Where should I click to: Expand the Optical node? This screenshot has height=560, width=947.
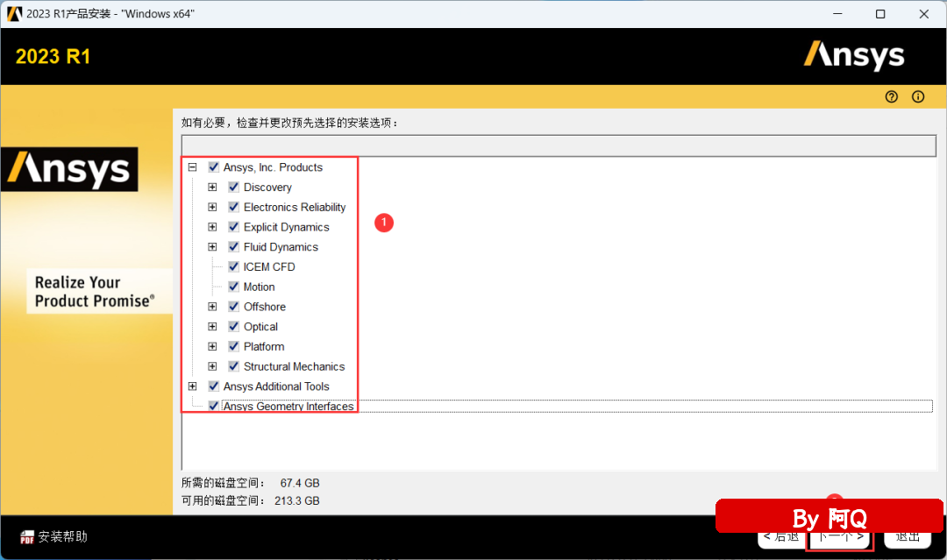pos(212,327)
